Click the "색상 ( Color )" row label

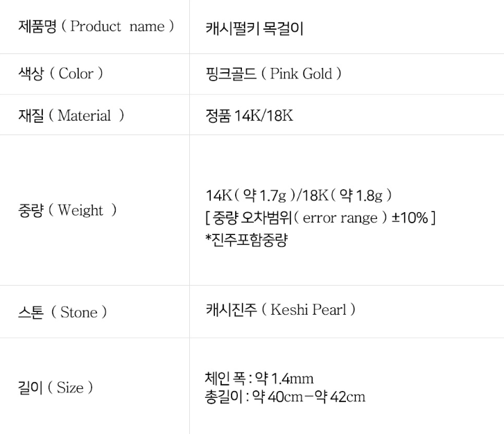point(60,73)
